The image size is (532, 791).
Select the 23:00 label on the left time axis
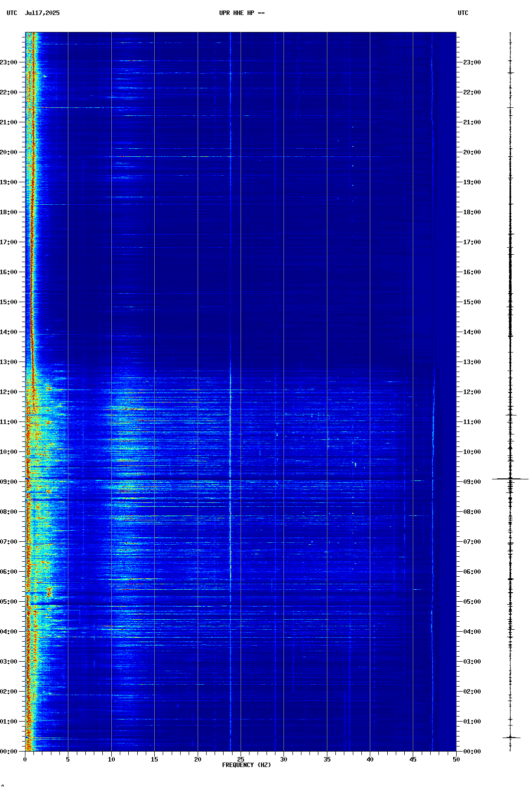click(8, 62)
